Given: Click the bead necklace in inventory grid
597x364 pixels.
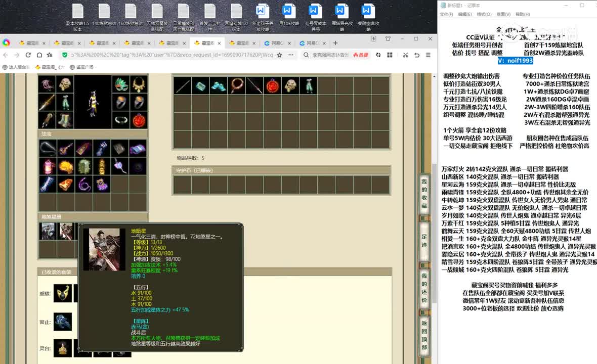Looking at the screenshot, I should [x=236, y=86].
